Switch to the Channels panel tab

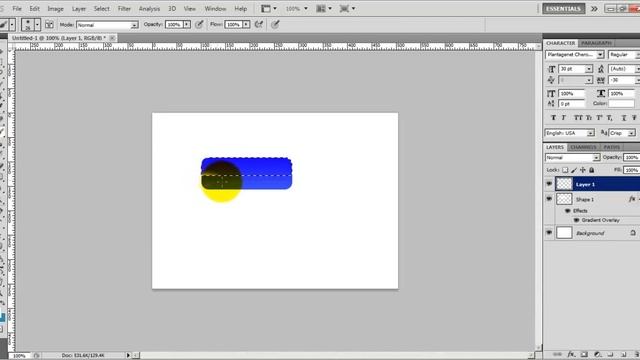583,147
